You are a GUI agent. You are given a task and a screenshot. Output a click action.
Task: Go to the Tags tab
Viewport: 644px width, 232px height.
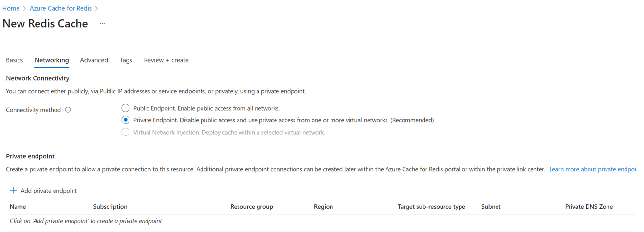[126, 60]
